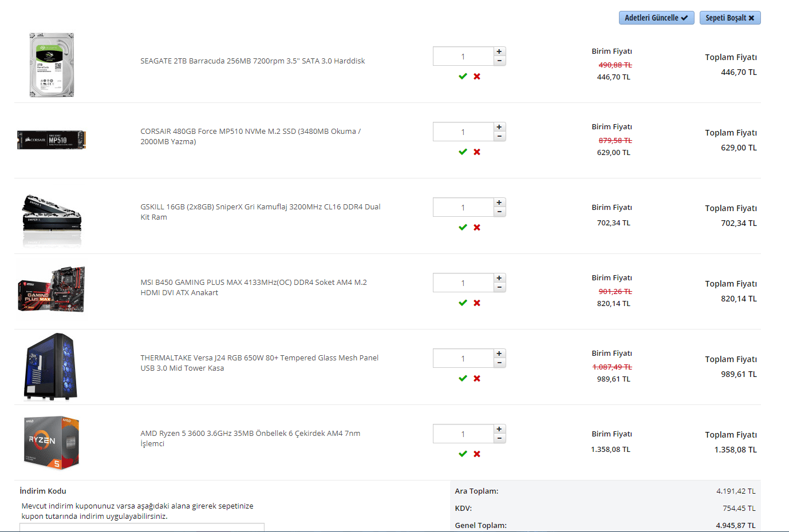The width and height of the screenshot is (789, 532).
Task: Click the Genel Toplam value 4.945,87 TL
Action: 736,525
